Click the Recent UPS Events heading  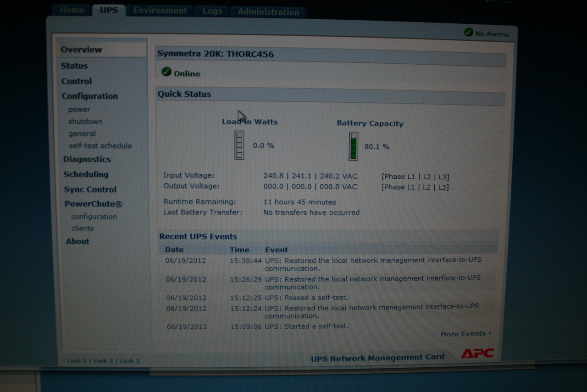198,237
